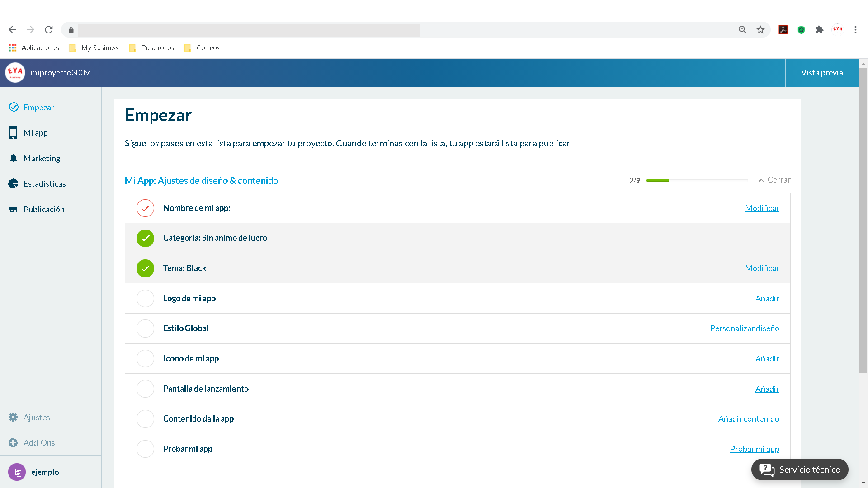The image size is (868, 488).
Task: Click the padlock site info icon
Action: click(x=71, y=30)
